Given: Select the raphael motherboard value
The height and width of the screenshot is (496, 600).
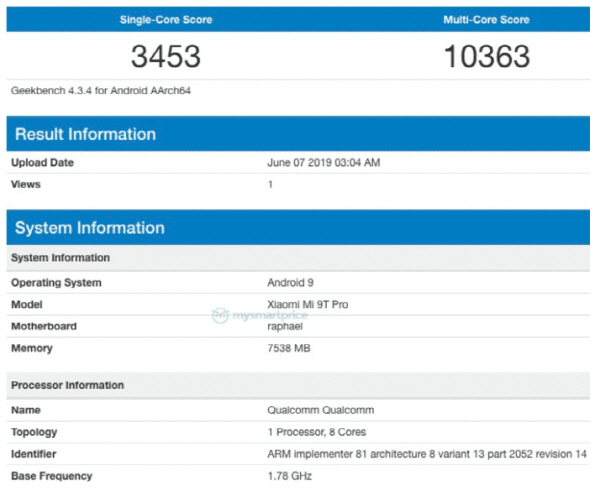Looking at the screenshot, I should (x=285, y=326).
